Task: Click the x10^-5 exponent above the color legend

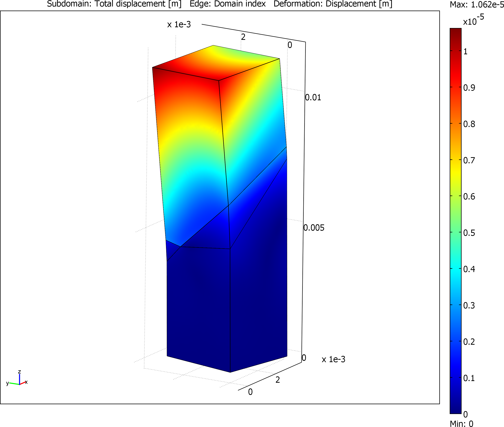Action: tap(473, 20)
